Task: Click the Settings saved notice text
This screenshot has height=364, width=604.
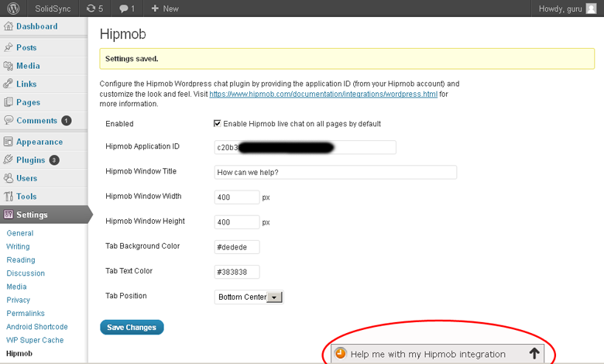Action: (132, 59)
